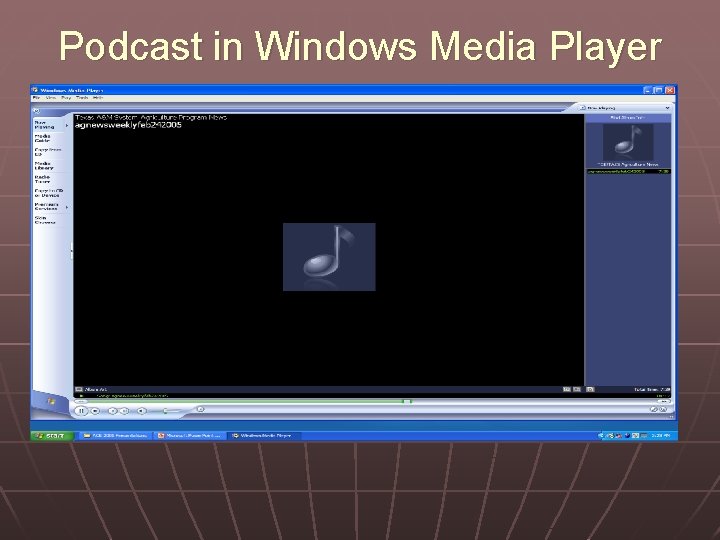Pause playback with the round pause button

tap(81, 411)
